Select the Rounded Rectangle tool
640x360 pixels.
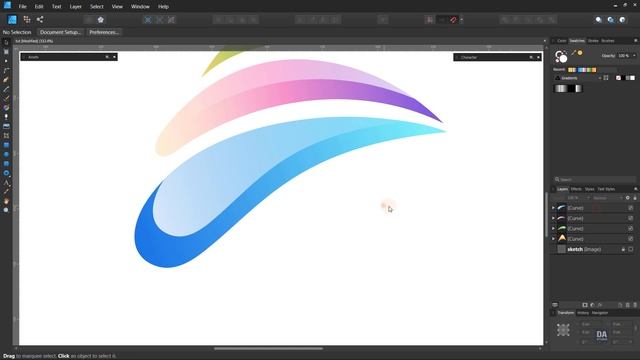[x=6, y=164]
